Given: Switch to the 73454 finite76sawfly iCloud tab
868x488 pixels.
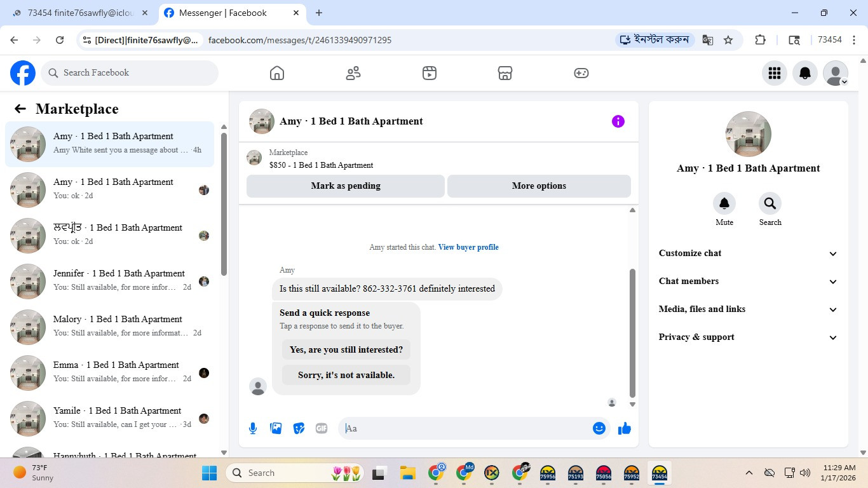Looking at the screenshot, I should point(79,13).
